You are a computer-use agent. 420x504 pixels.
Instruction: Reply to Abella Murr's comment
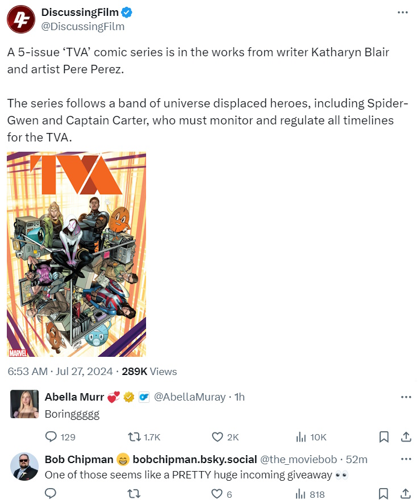point(51,437)
